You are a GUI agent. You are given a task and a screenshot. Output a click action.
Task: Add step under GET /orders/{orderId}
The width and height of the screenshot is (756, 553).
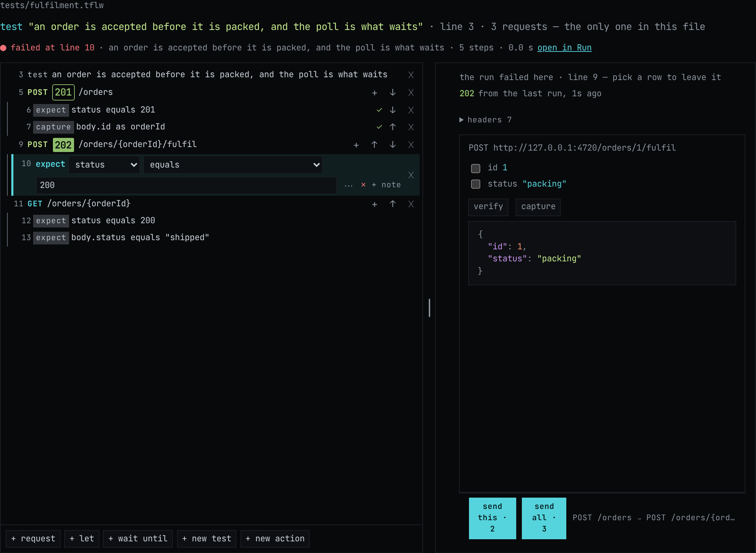coord(374,204)
